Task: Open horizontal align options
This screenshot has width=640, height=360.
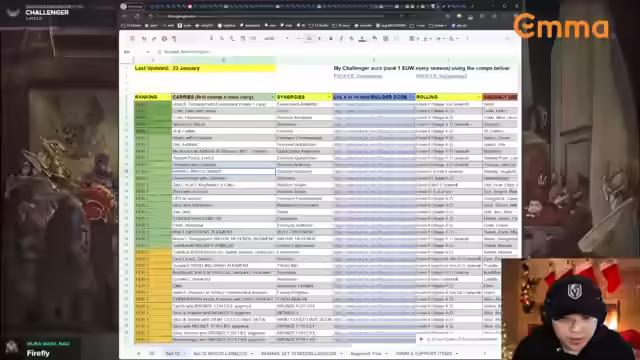Action: pos(413,38)
